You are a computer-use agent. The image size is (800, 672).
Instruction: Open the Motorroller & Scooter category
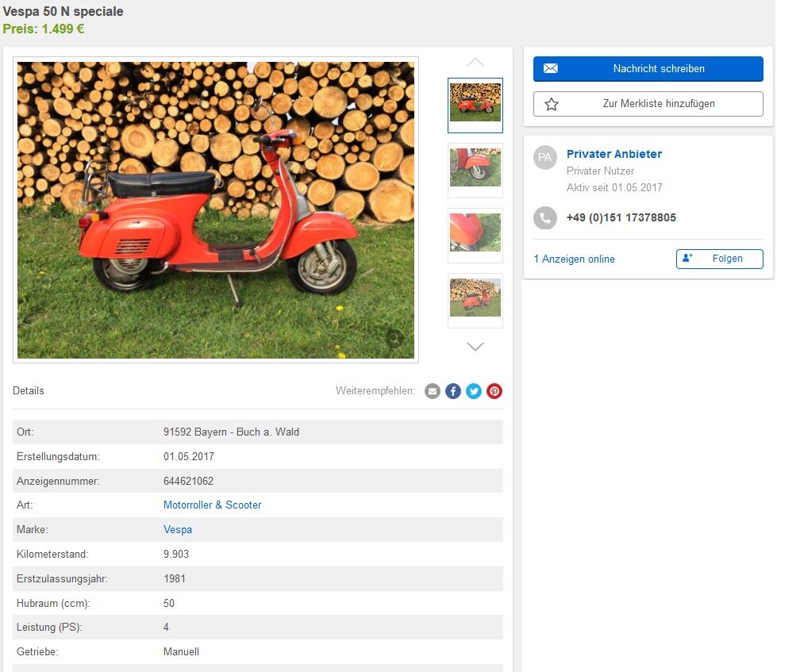click(212, 505)
